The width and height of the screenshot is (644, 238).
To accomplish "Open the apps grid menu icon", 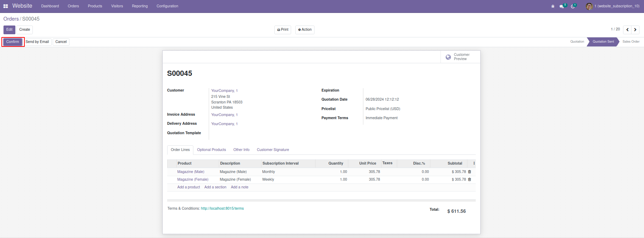I will click(6, 6).
